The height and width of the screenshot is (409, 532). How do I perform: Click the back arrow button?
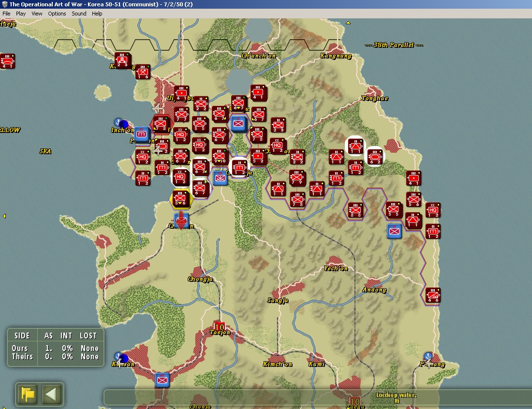pos(51,394)
